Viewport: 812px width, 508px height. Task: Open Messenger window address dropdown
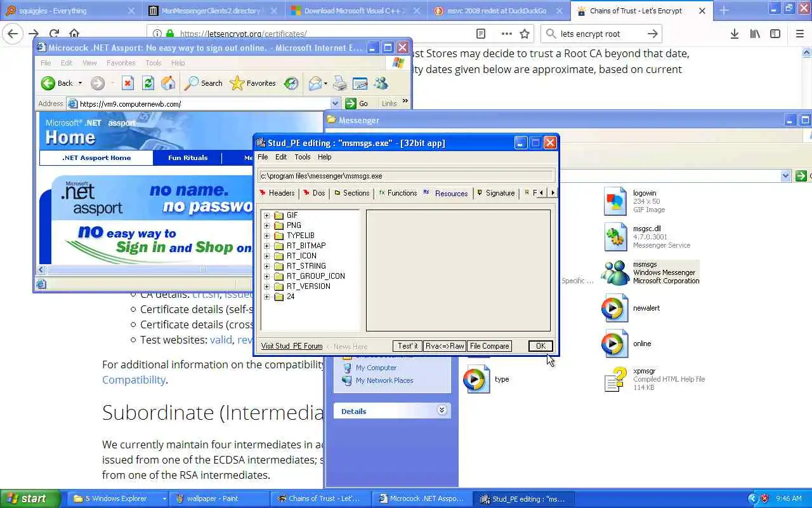(785, 176)
